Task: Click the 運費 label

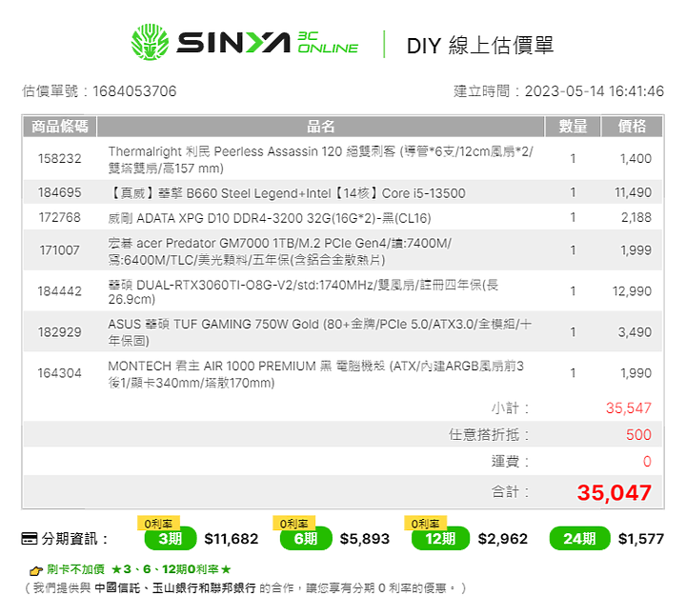Action: pos(510,461)
